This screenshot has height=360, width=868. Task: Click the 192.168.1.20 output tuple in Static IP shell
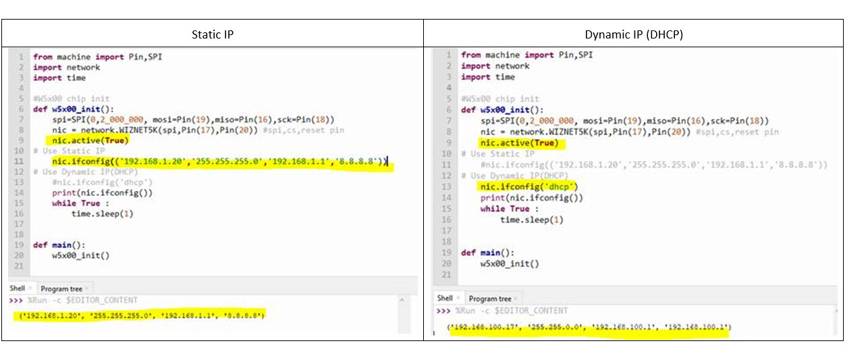pyautogui.click(x=142, y=315)
